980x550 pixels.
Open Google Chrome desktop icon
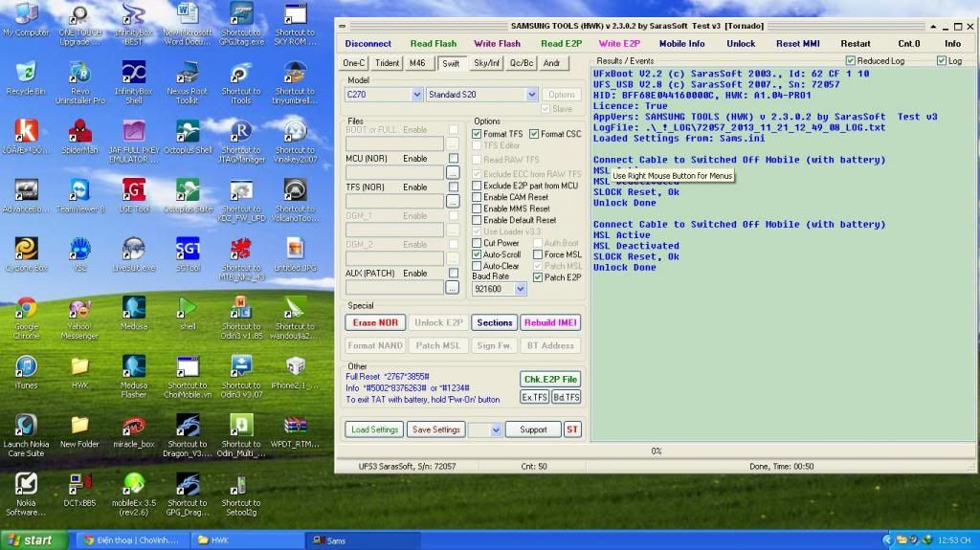[26, 318]
